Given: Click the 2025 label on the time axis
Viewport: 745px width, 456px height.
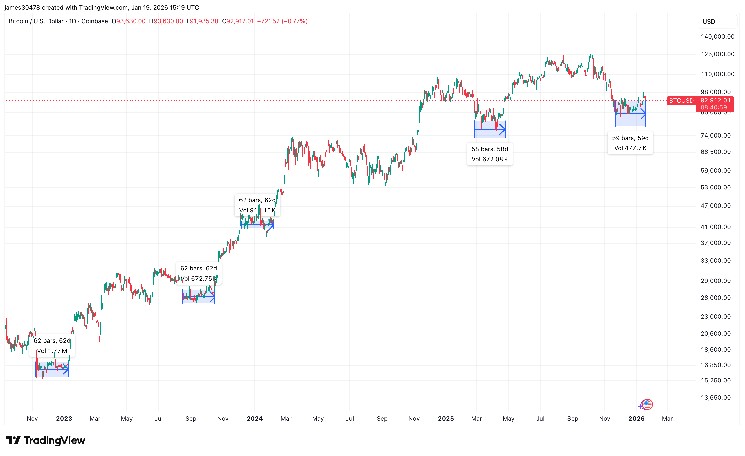Looking at the screenshot, I should 446,417.
